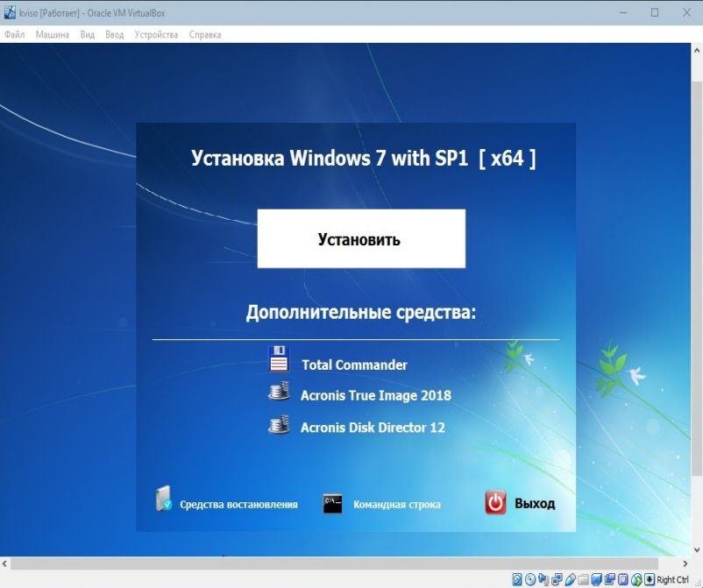
Task: Open the Ввод menu
Action: coord(114,34)
